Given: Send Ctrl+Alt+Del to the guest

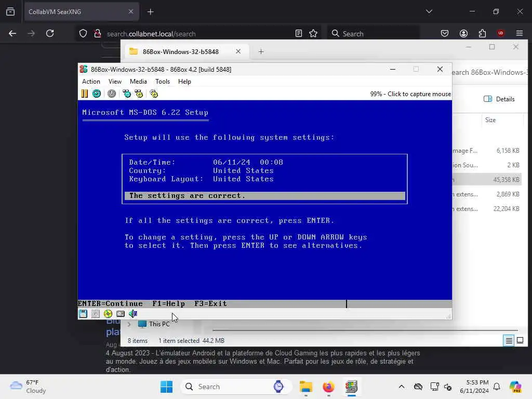Looking at the screenshot, I should coord(127,94).
